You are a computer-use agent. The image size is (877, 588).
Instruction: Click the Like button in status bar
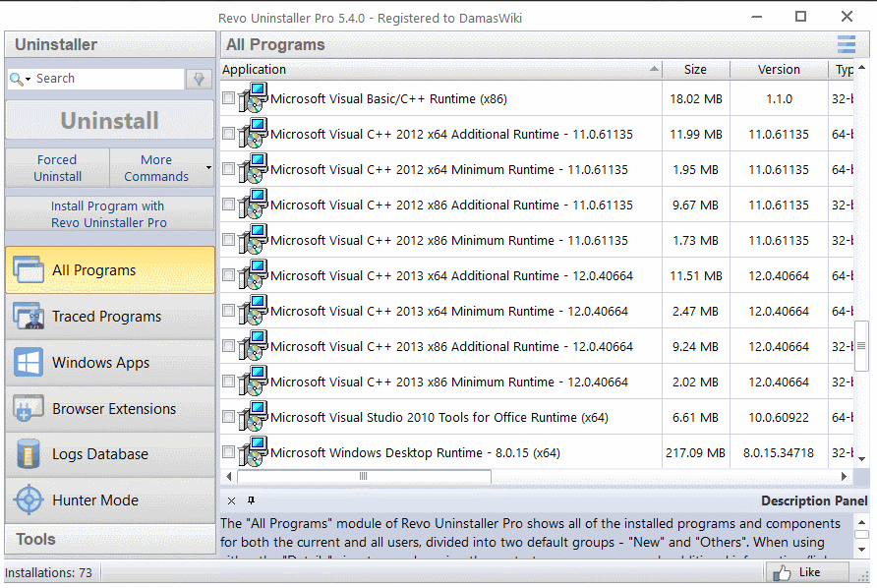[805, 572]
